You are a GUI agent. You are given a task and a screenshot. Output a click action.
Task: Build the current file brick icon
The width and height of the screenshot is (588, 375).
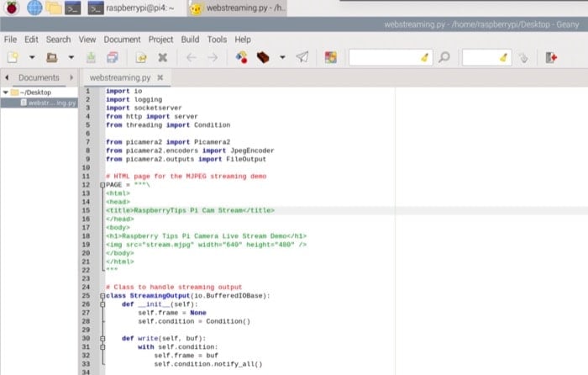pos(263,57)
